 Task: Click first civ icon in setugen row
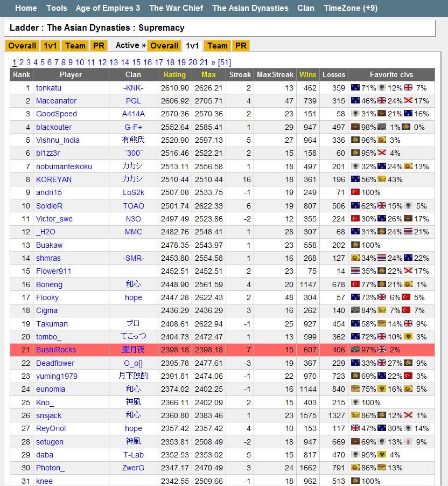[x=355, y=442]
